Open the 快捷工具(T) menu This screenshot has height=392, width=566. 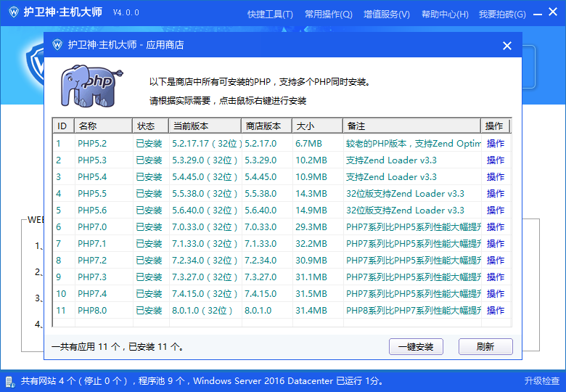pyautogui.click(x=270, y=14)
